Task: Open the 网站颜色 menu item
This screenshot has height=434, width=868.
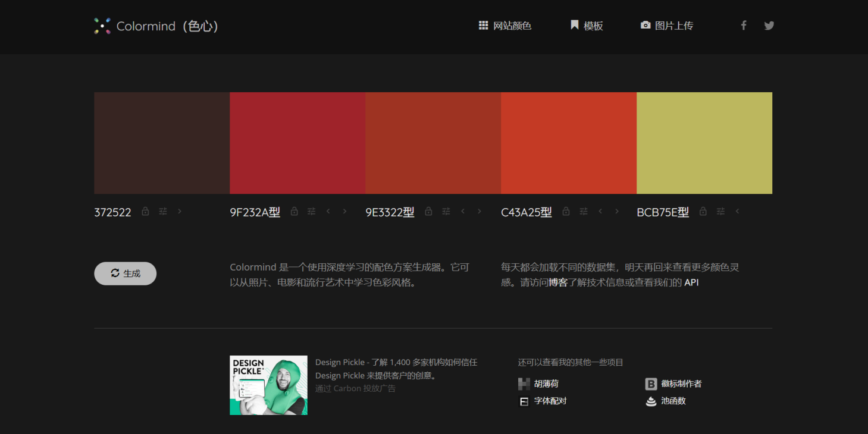Action: (505, 25)
